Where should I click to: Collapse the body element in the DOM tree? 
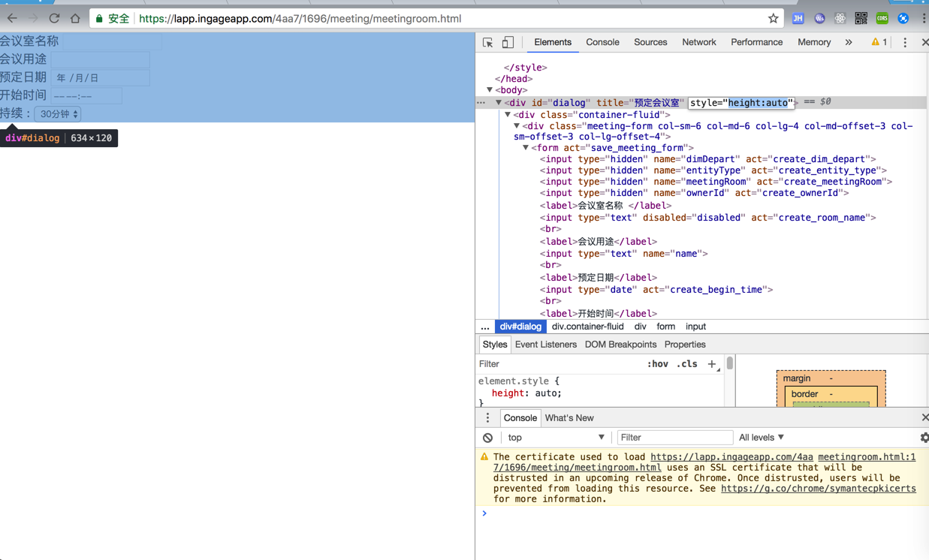point(490,90)
